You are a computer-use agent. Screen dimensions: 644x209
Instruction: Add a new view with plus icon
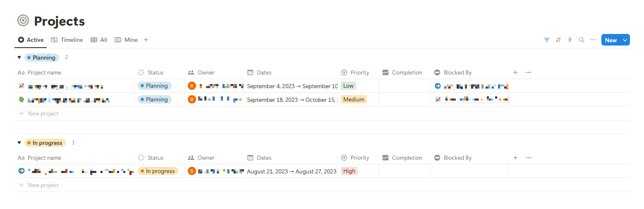pos(146,40)
